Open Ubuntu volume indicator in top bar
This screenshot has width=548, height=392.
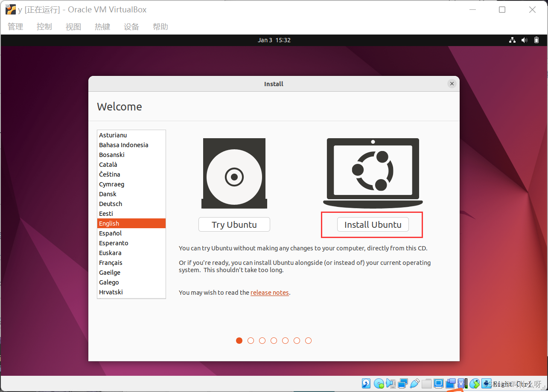click(525, 40)
